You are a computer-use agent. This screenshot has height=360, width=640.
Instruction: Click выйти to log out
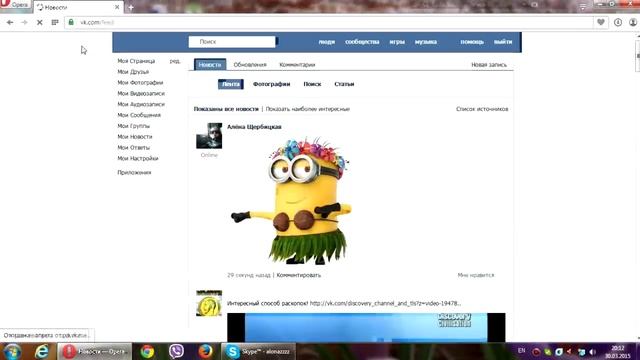503,42
